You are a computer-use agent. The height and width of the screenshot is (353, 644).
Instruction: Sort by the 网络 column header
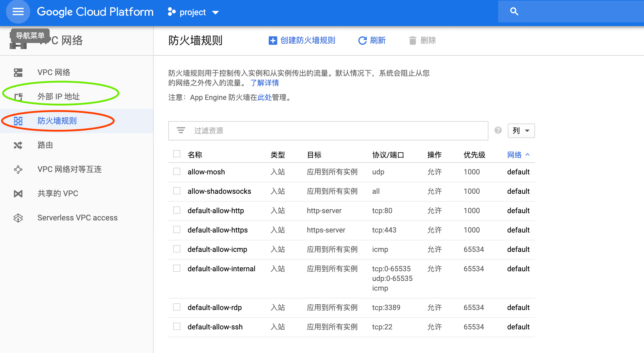[518, 155]
